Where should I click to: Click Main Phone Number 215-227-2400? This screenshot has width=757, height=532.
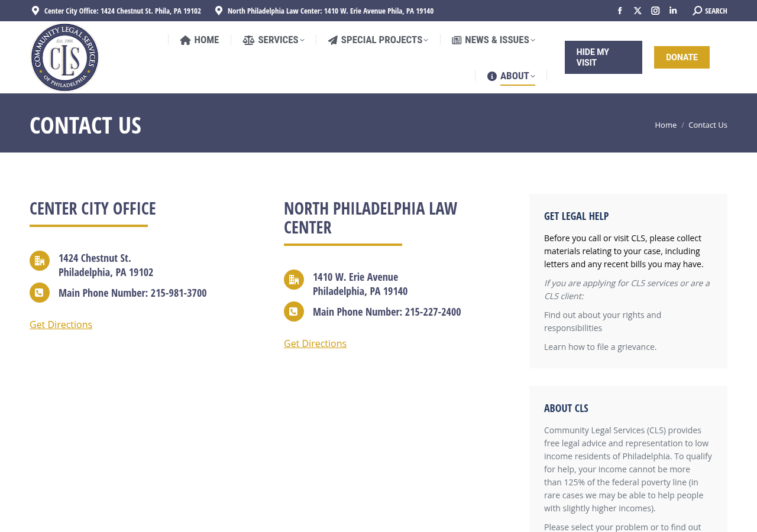click(387, 312)
